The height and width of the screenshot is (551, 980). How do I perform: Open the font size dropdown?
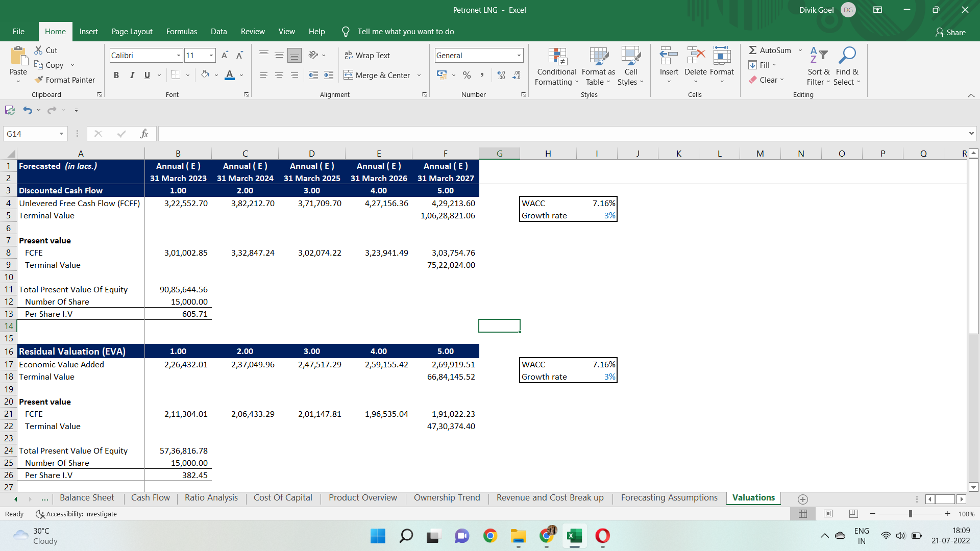(211, 55)
